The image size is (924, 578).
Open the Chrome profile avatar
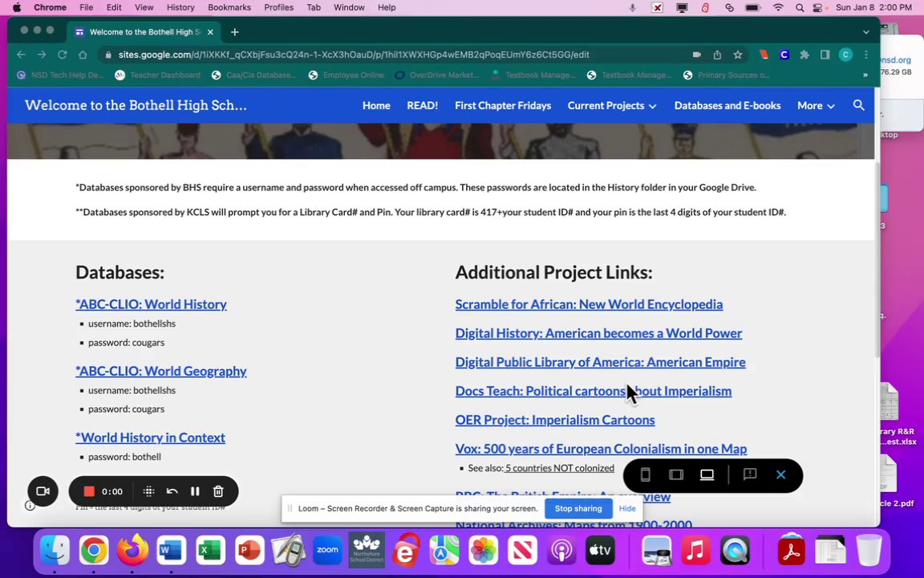tap(845, 55)
